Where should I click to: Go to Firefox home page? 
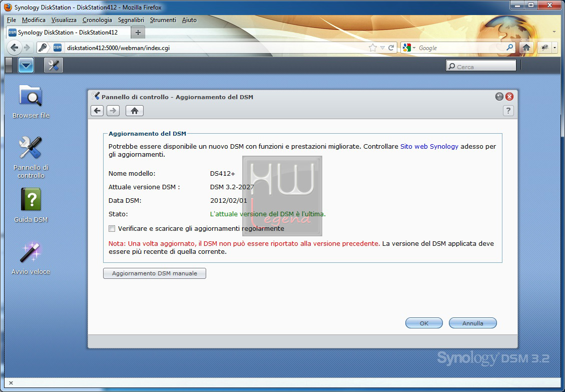tap(526, 48)
